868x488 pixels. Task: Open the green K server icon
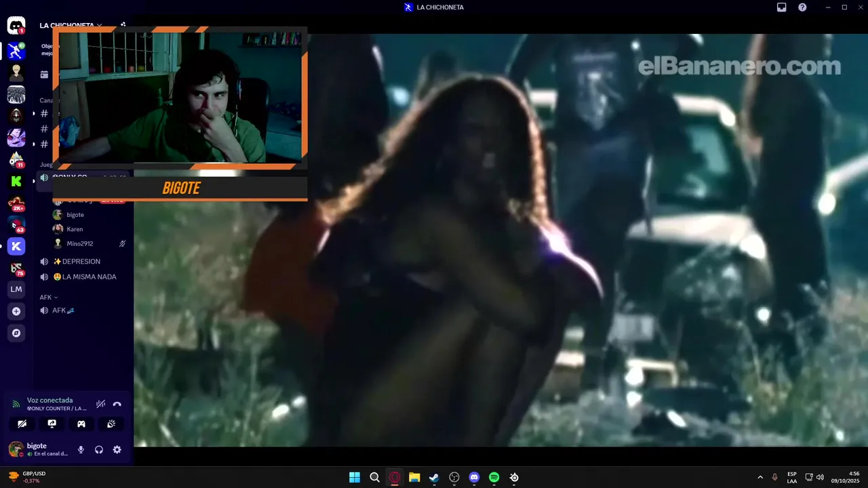pos(16,181)
